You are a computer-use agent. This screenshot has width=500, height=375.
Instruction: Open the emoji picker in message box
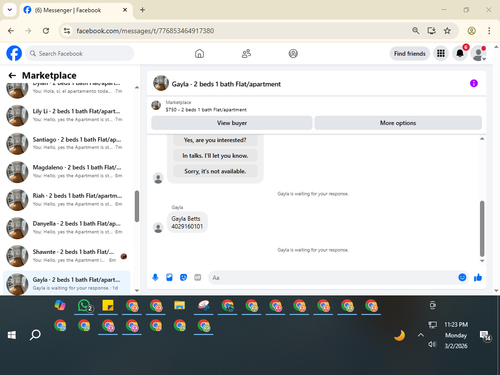coord(462,277)
